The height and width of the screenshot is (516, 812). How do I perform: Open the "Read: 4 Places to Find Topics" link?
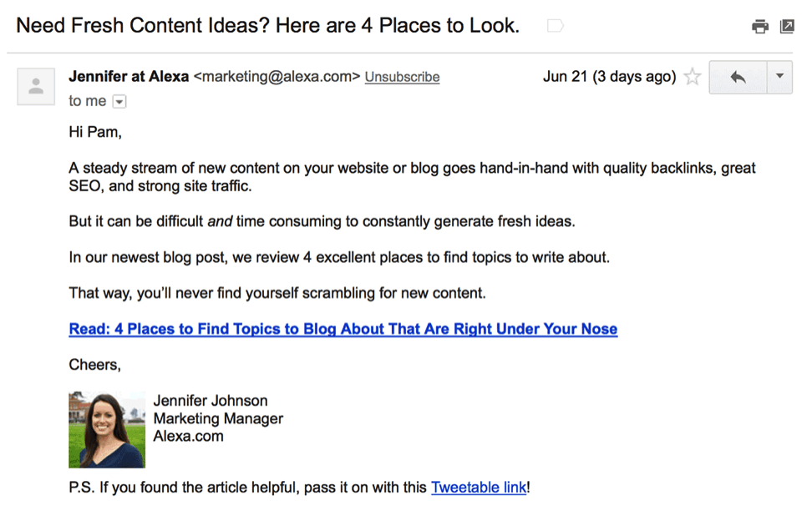pos(343,329)
